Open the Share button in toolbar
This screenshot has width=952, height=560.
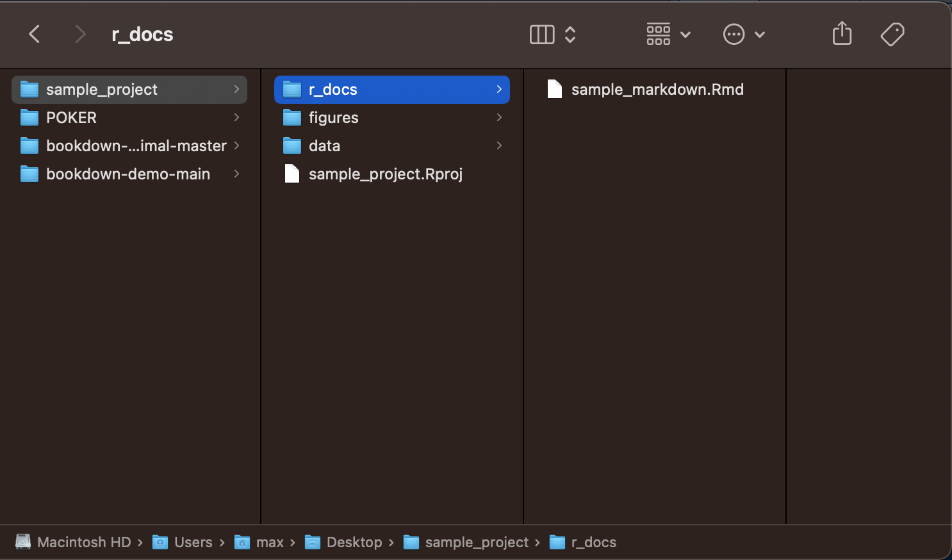coord(842,34)
